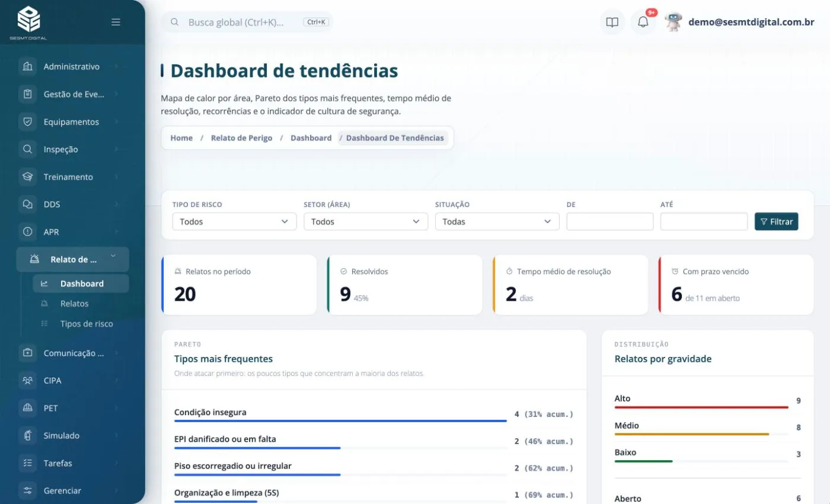
Task: Click the APR alert circle icon
Action: (x=27, y=232)
